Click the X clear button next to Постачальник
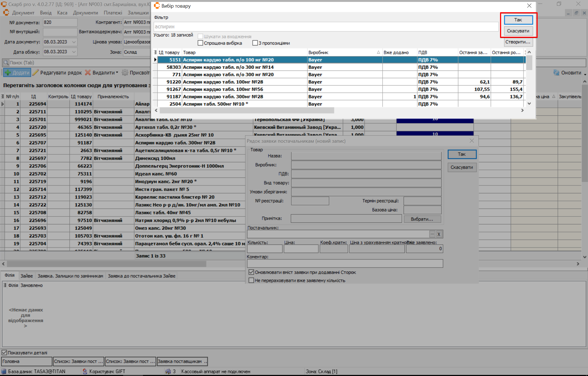 (x=439, y=234)
